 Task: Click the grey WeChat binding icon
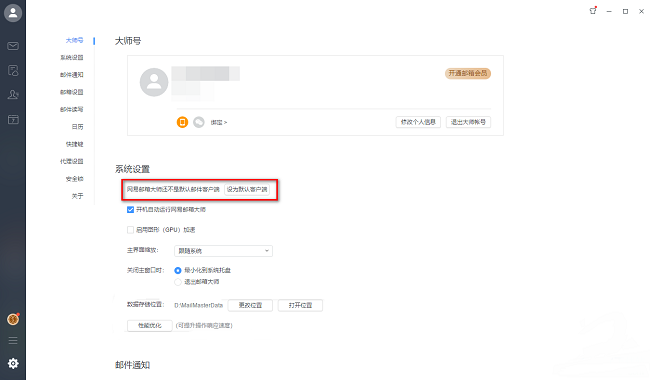[199, 122]
